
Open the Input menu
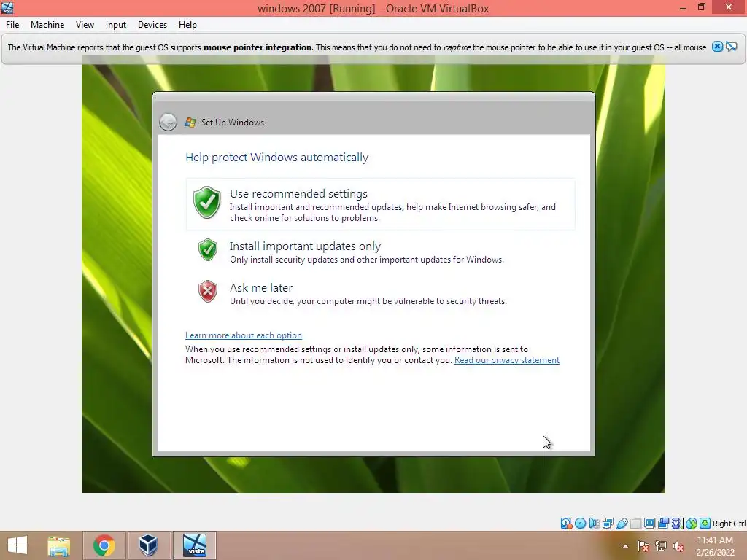click(116, 25)
